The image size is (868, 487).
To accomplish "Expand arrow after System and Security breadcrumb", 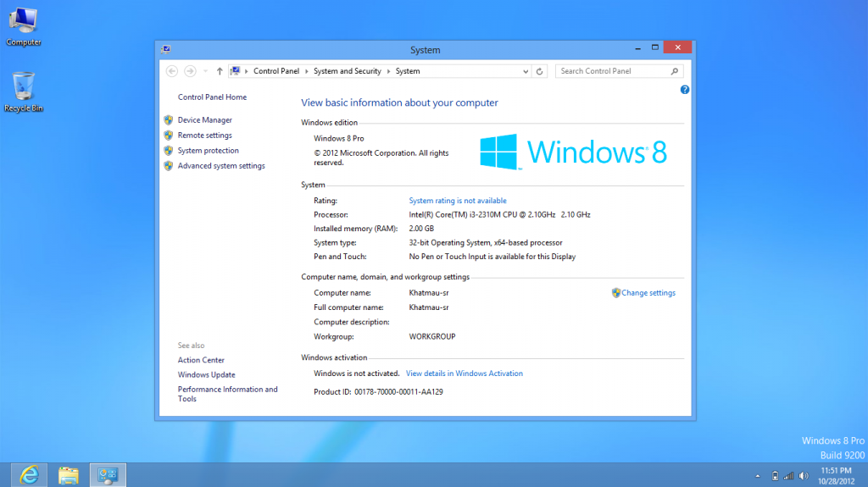I will pyautogui.click(x=388, y=71).
